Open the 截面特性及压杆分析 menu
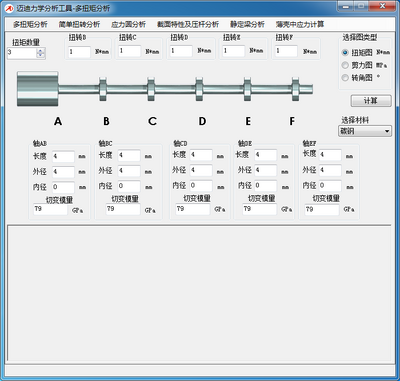The width and height of the screenshot is (400, 381). 188,24
